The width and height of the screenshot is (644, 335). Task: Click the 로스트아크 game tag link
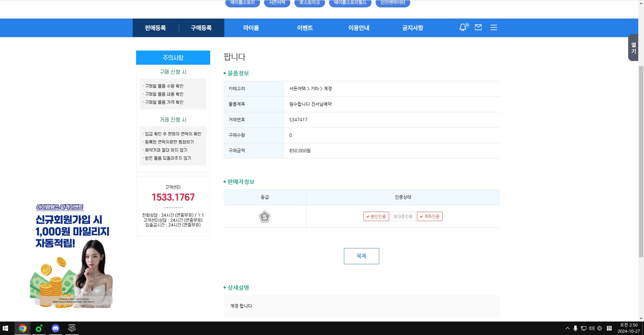(309, 3)
